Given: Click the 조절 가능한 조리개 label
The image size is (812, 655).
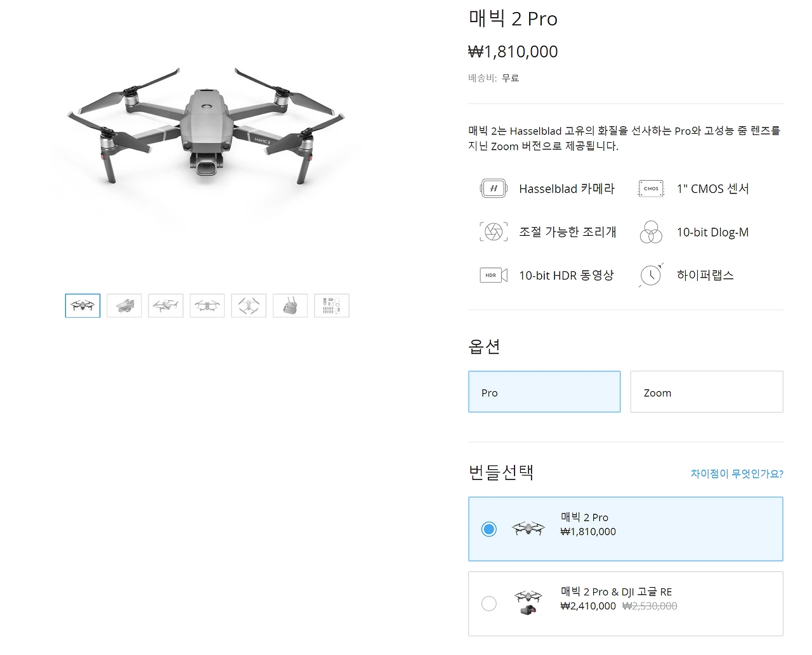Looking at the screenshot, I should click(568, 232).
